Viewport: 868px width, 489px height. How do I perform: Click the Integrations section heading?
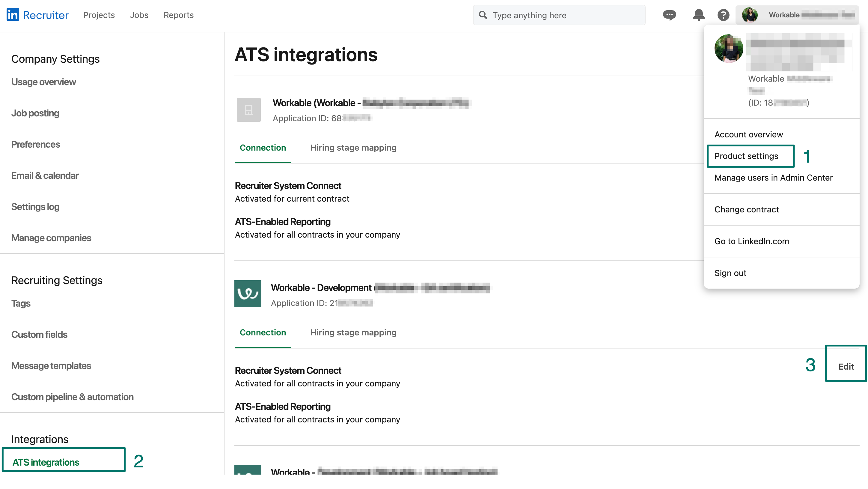click(x=40, y=439)
